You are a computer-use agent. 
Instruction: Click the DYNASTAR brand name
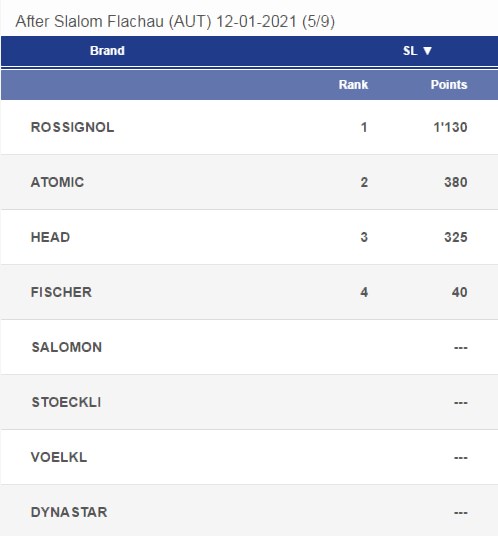pos(69,512)
